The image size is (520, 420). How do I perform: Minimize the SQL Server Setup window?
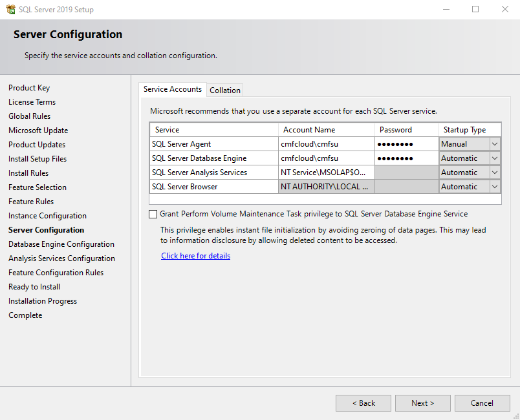(446, 10)
